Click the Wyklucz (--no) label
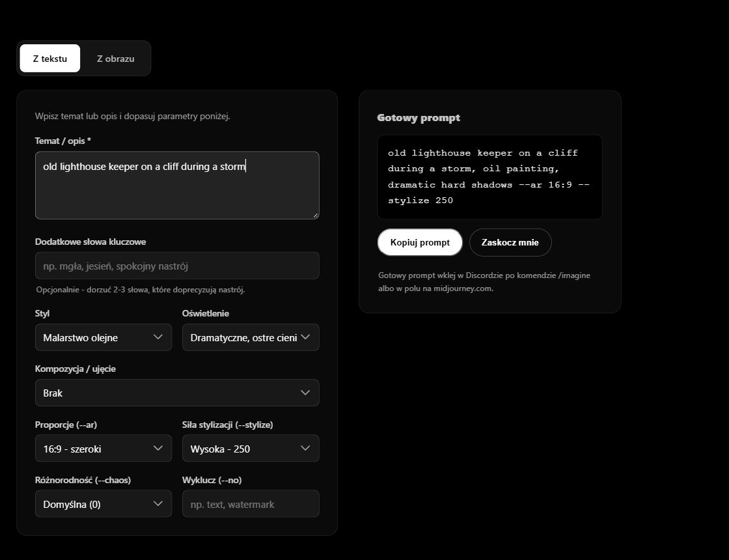Screen dimensions: 729x560 (x=212, y=479)
